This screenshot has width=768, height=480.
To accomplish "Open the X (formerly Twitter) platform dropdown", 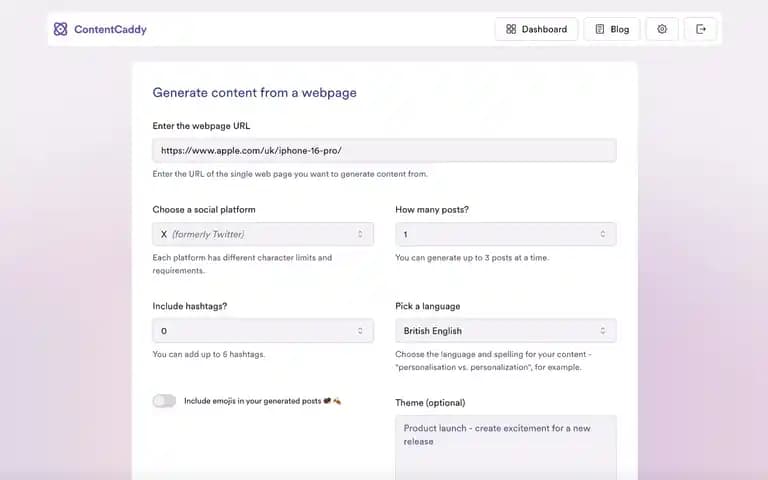I will coord(263,234).
